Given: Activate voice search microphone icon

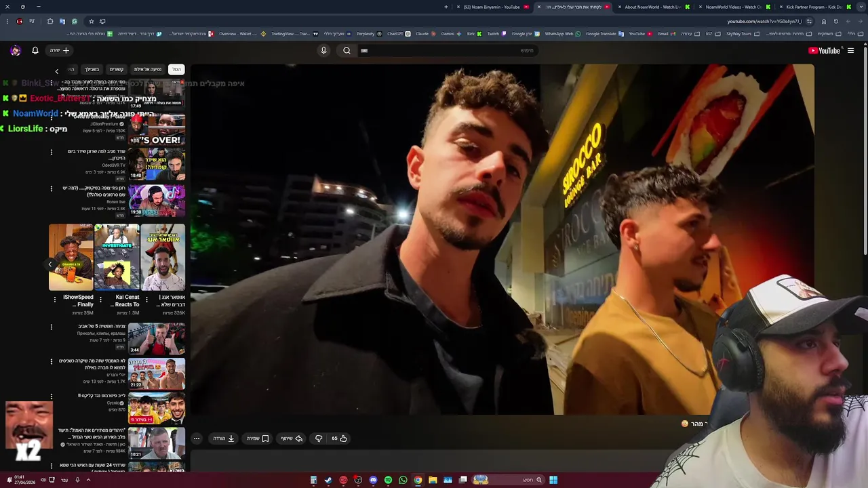Looking at the screenshot, I should pyautogui.click(x=323, y=50).
